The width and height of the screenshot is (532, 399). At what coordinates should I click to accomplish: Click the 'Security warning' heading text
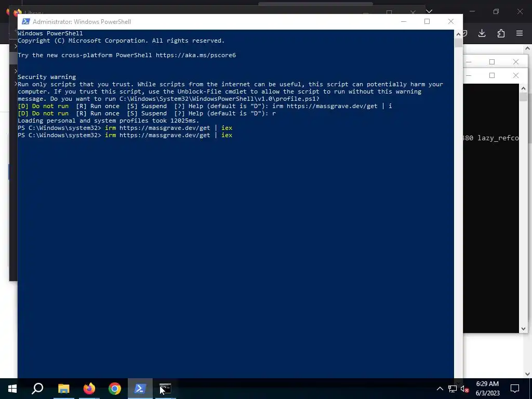[47, 77]
